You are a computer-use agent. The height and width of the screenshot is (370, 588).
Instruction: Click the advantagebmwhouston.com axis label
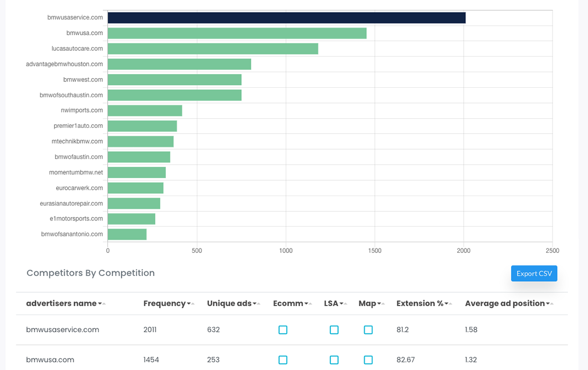tap(64, 64)
